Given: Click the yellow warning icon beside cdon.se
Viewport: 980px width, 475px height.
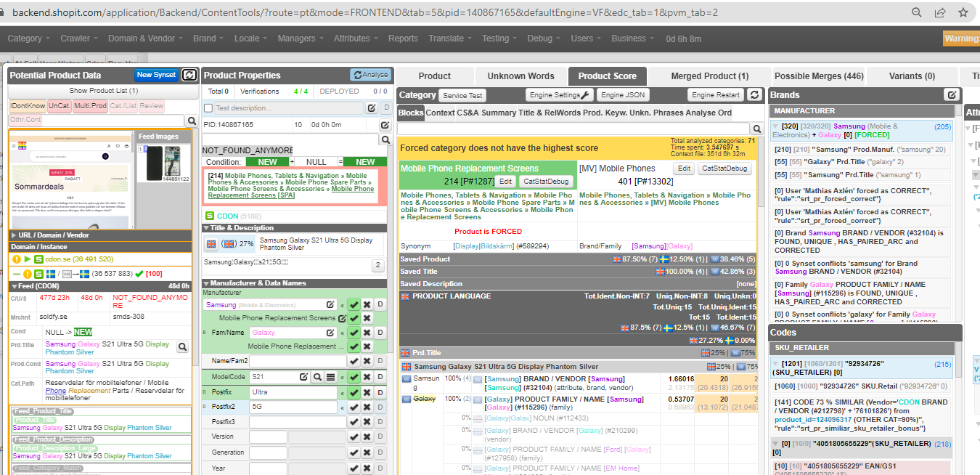Looking at the screenshot, I should coord(17,259).
